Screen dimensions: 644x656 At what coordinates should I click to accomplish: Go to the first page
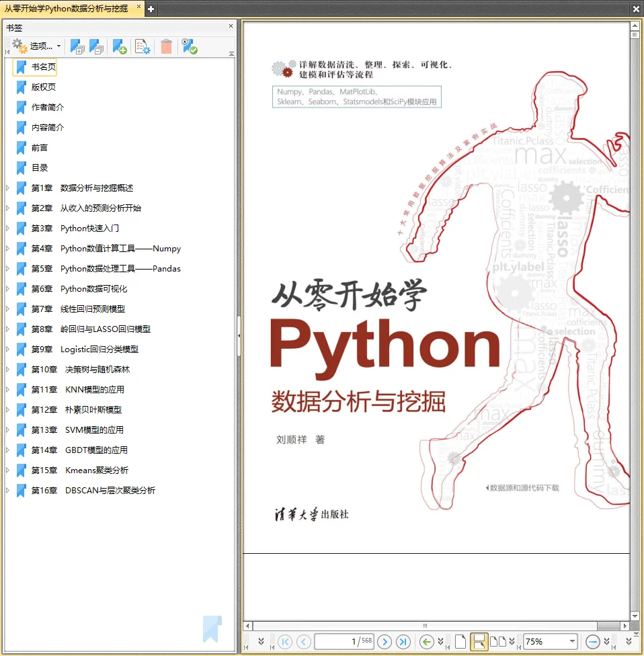point(285,641)
